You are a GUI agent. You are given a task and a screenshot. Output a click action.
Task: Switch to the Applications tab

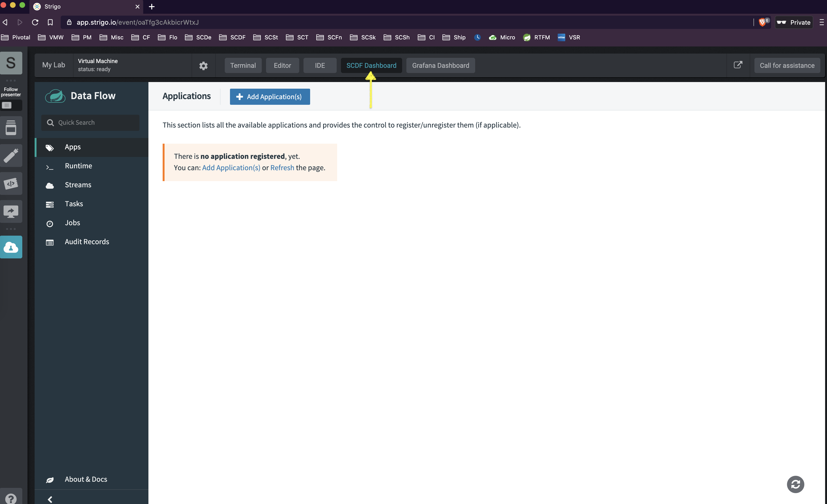point(186,96)
